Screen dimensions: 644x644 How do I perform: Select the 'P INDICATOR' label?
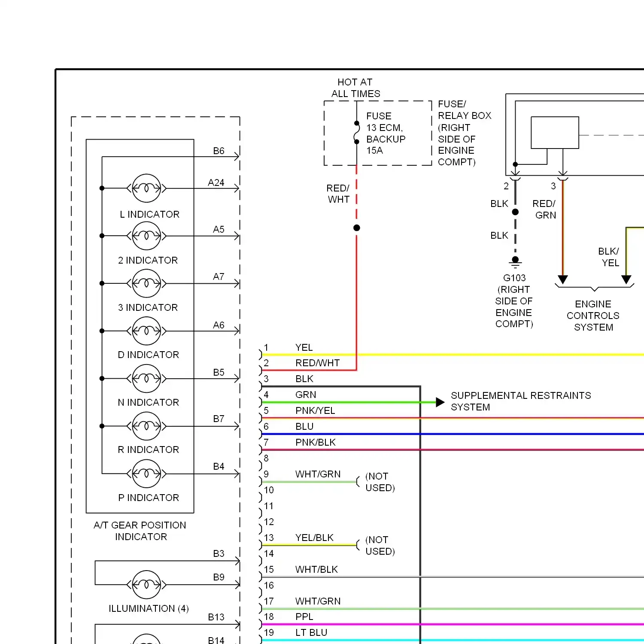[x=149, y=498]
